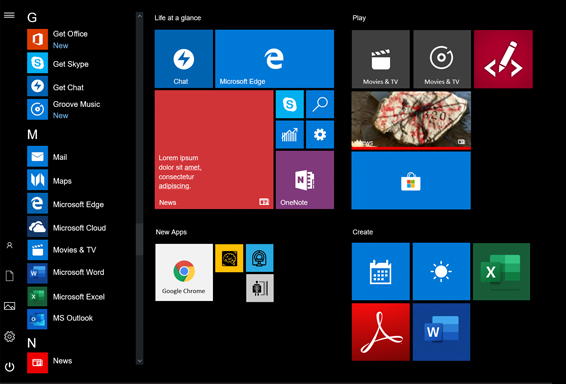The image size is (566, 384).
Task: Select the Life at a glance group title
Action: [x=178, y=18]
